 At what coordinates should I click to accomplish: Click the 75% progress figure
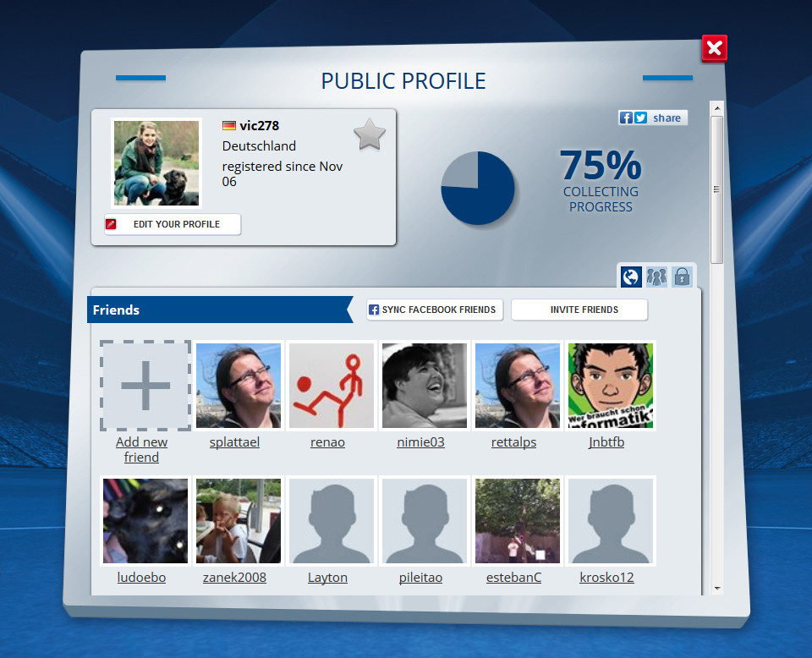click(601, 165)
